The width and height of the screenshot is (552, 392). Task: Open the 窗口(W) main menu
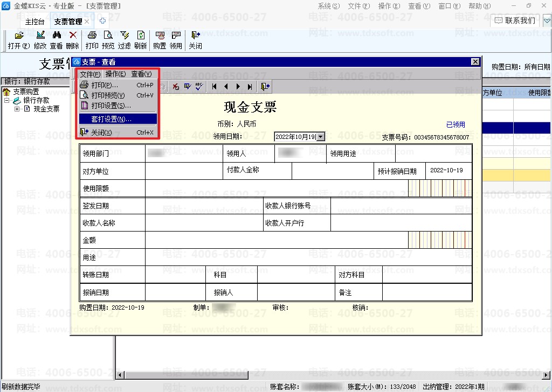coord(450,6)
